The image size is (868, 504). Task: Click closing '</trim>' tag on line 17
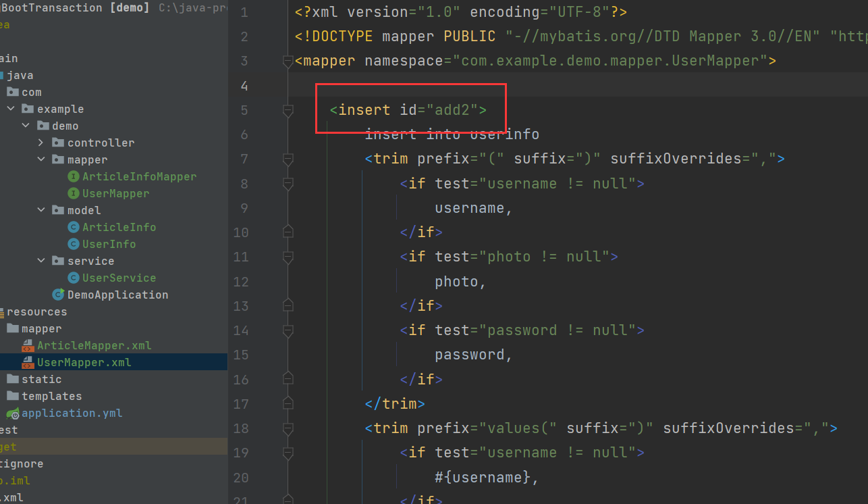[x=395, y=404]
